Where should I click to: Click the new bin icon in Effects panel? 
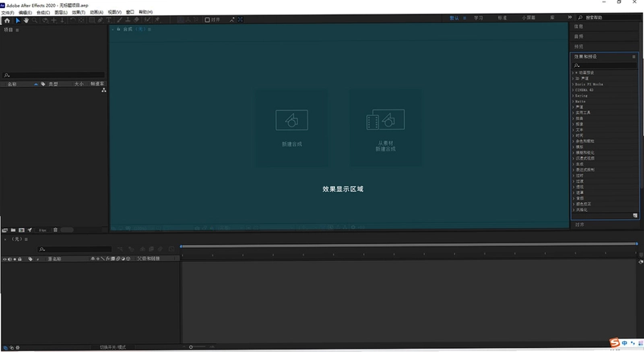click(x=635, y=215)
